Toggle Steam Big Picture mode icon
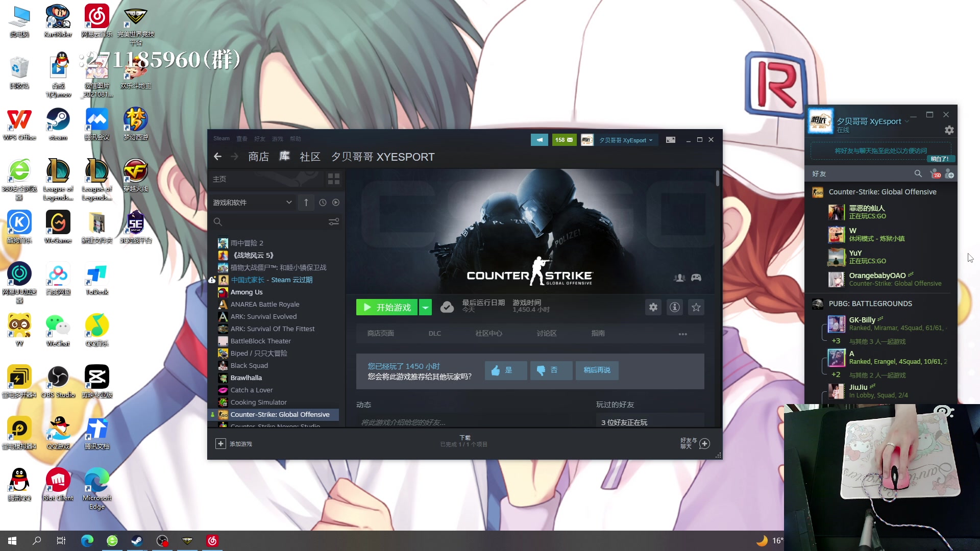Image resolution: width=980 pixels, height=551 pixels. coord(671,140)
